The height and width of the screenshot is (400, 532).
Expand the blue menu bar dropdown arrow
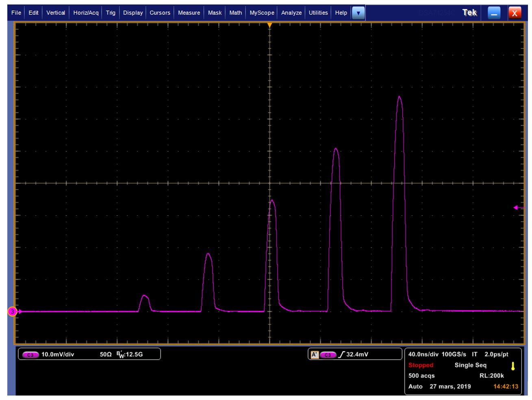tap(358, 13)
